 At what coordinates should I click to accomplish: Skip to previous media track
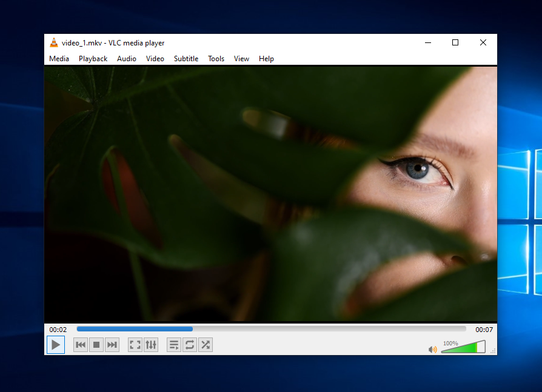tap(81, 345)
